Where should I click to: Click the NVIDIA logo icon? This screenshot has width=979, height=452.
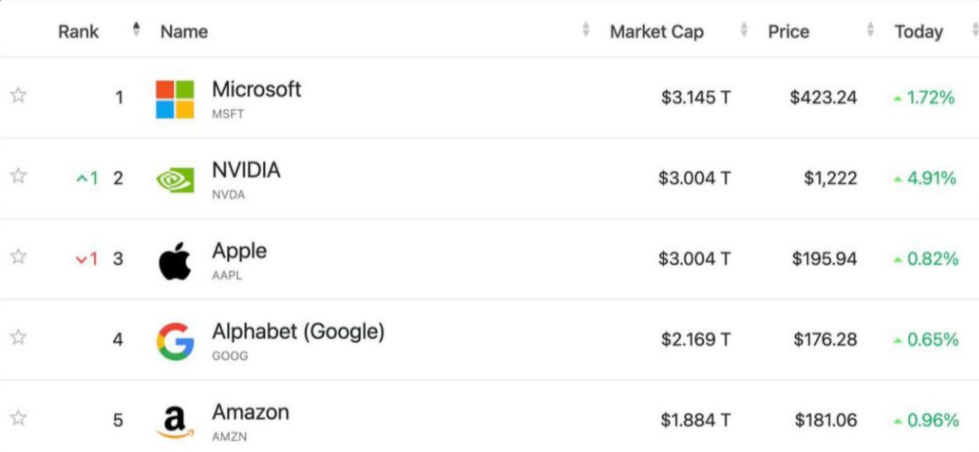(175, 179)
